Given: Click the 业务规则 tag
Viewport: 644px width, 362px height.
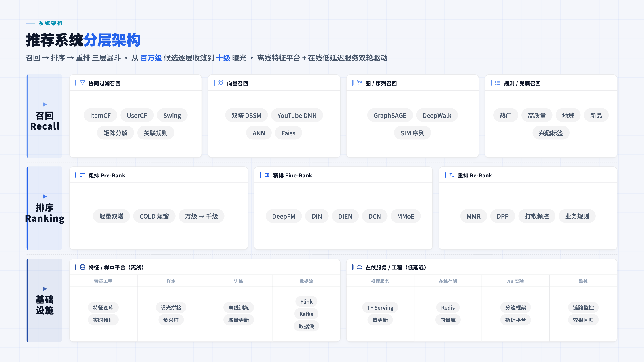Looking at the screenshot, I should tap(577, 216).
